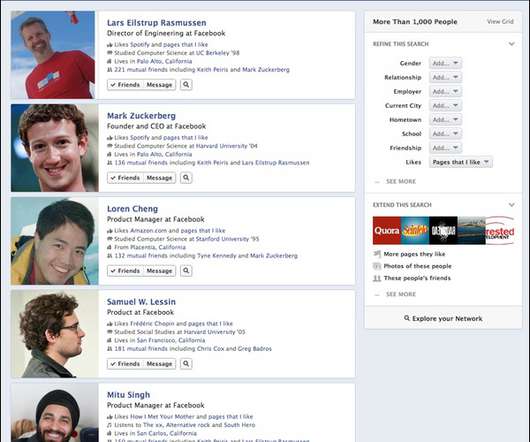Open How I Met Your Mother link

pyautogui.click(x=163, y=416)
